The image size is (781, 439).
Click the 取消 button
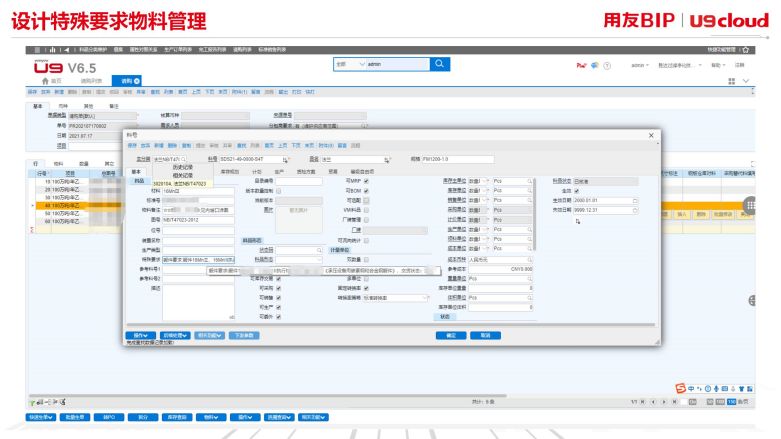tap(486, 335)
